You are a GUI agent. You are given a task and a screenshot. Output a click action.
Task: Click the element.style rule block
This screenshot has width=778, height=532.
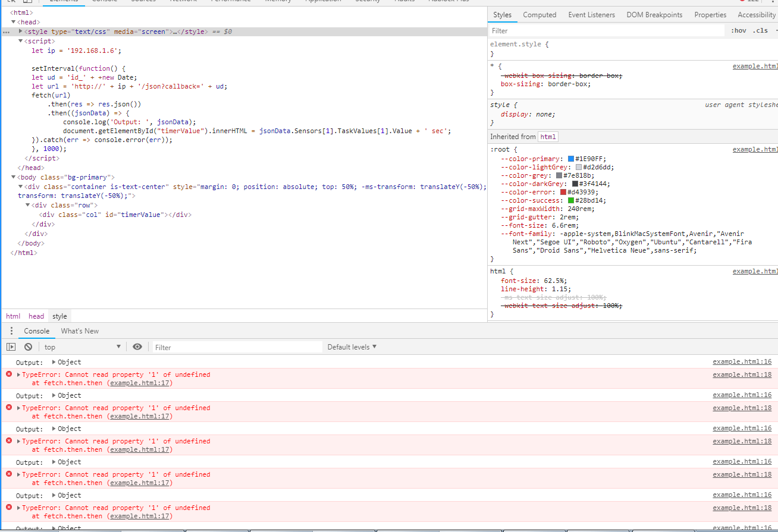click(633, 49)
